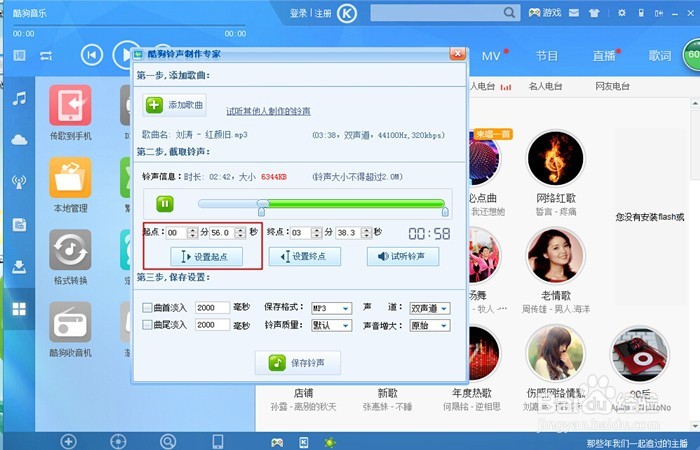This screenshot has width=700, height=450.
Task: Open 伤感网络情歌 station thumbnail
Action: click(x=555, y=353)
